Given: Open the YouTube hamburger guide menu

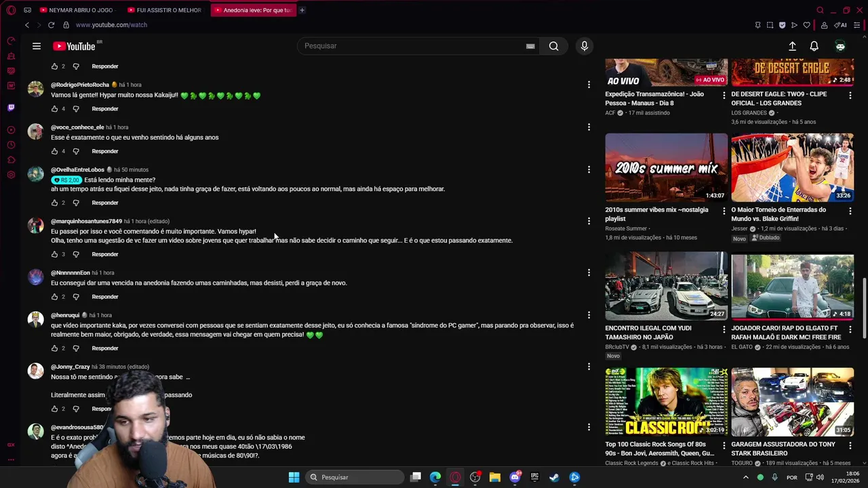Looking at the screenshot, I should point(37,46).
